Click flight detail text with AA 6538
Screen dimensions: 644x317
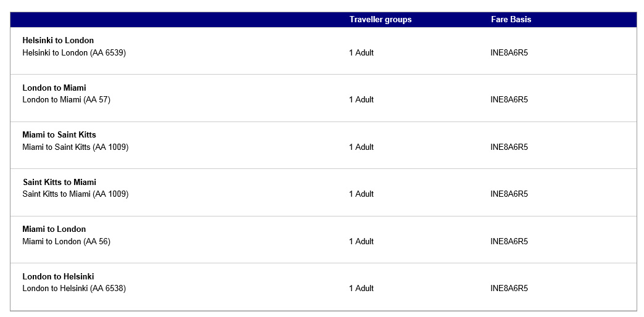[74, 289]
